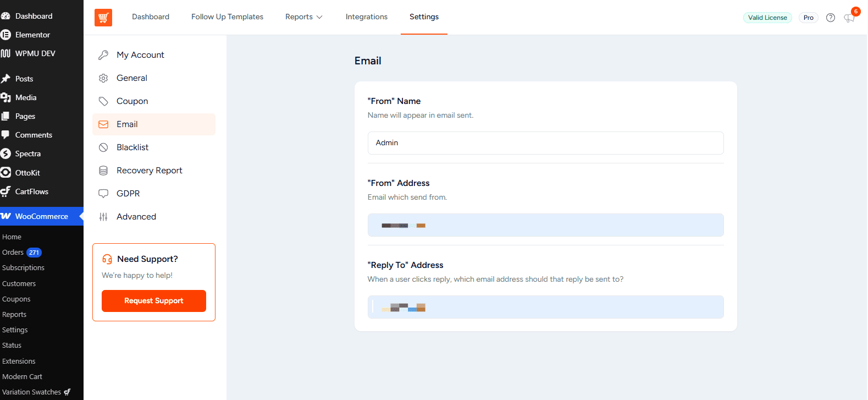Open WooCommerce Settings submenu link
Screen dimensions: 868x400
[15, 330]
